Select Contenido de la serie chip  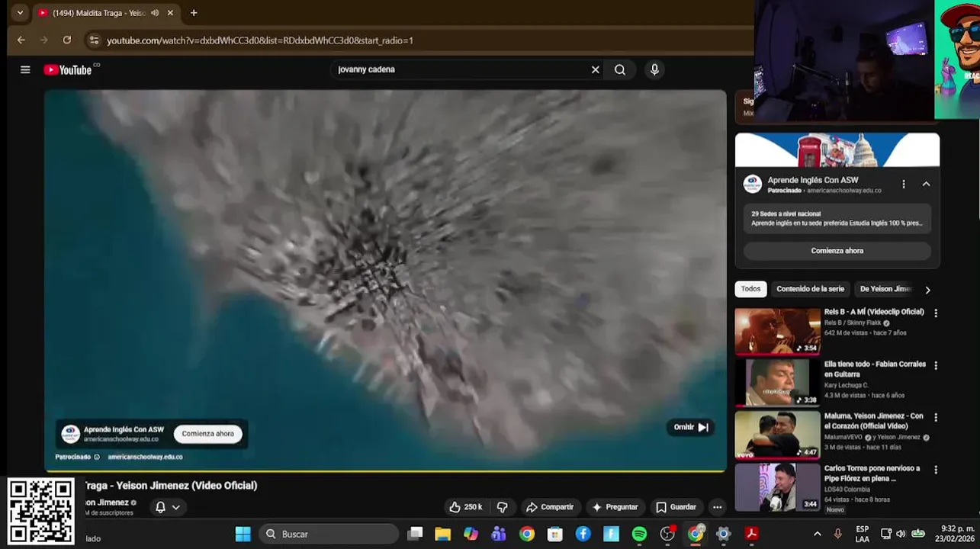(810, 289)
